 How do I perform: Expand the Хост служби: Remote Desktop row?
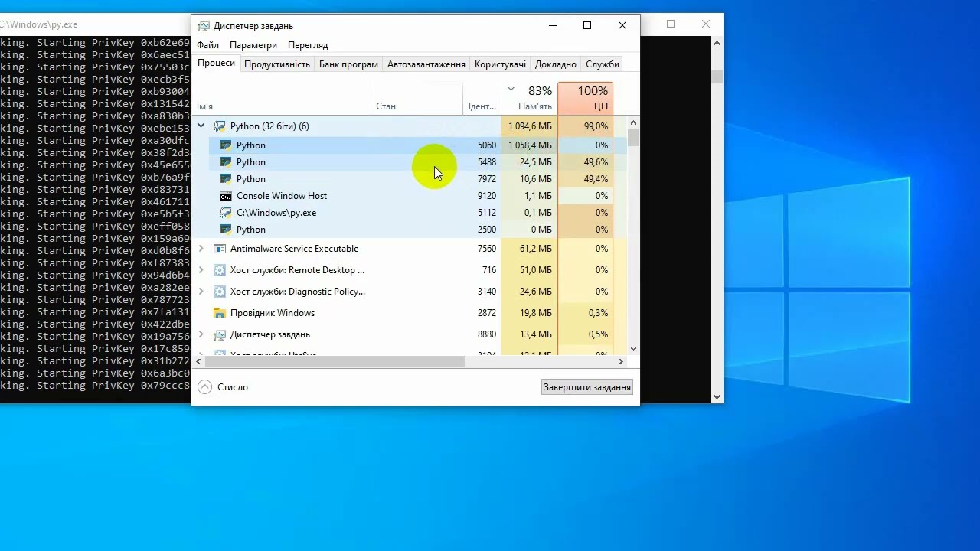pos(201,270)
